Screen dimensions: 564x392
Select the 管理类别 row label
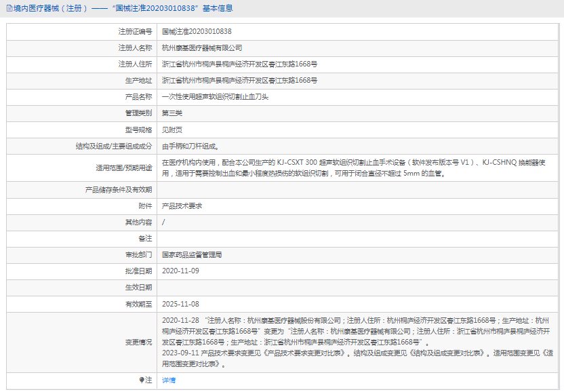pos(138,113)
